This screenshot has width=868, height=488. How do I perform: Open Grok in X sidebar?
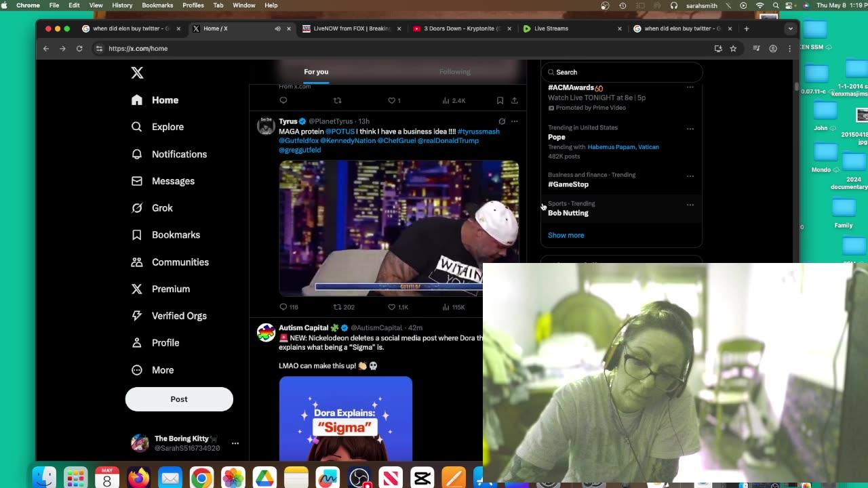[153, 208]
